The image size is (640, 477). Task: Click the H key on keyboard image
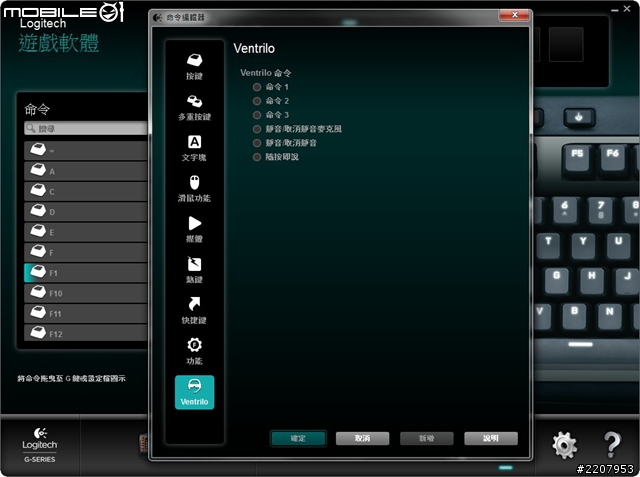pyautogui.click(x=591, y=281)
